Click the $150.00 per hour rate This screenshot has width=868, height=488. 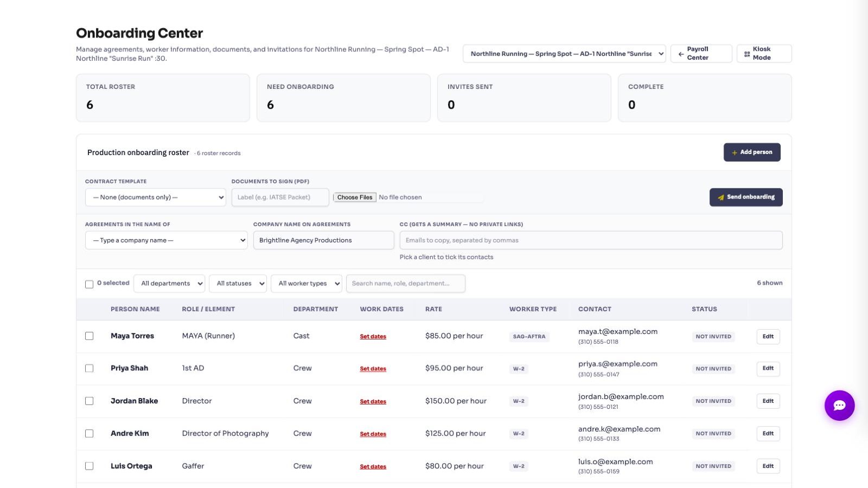456,401
